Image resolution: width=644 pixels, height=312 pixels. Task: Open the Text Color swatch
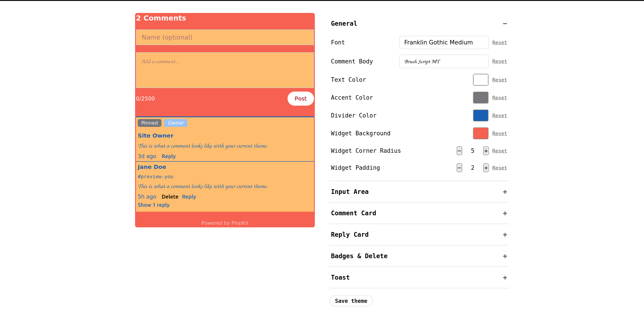click(x=481, y=80)
